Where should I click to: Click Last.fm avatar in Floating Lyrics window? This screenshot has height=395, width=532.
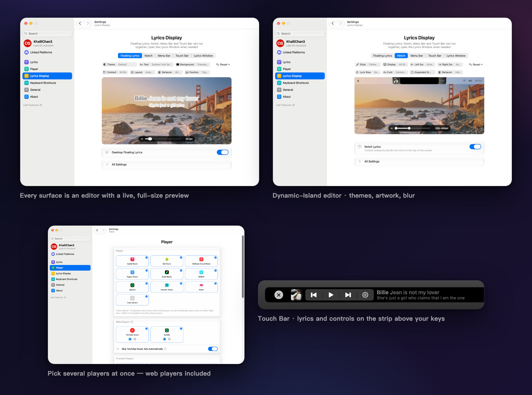tap(27, 43)
